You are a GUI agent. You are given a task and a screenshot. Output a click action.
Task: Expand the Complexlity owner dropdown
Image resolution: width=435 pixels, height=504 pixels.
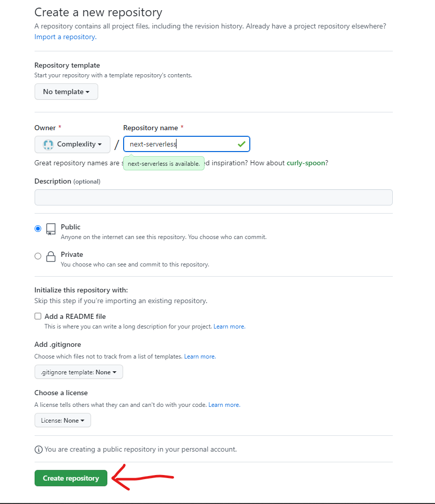pos(72,144)
